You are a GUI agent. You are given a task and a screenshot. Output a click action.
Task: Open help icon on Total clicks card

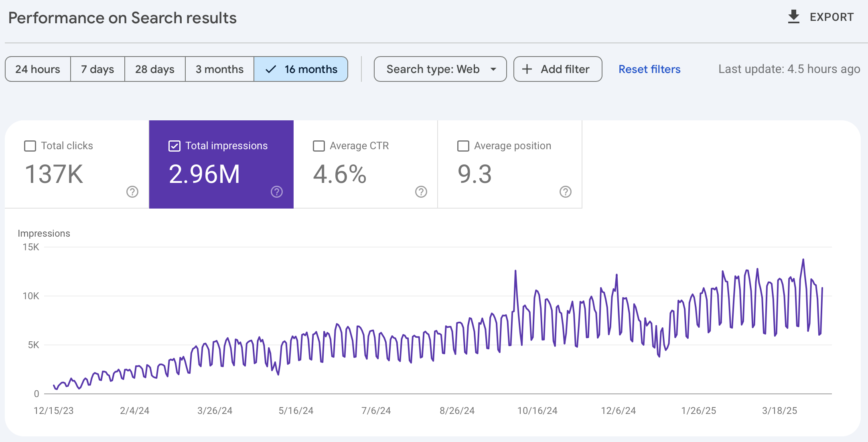click(132, 192)
